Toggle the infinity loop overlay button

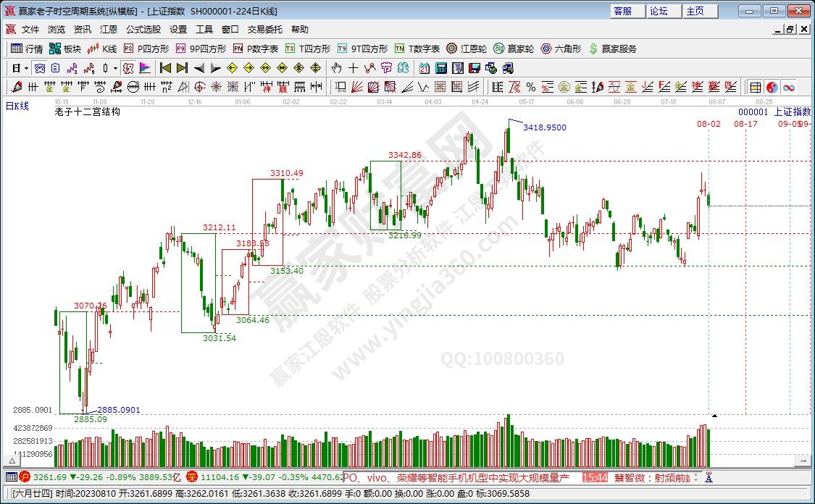coord(789,87)
